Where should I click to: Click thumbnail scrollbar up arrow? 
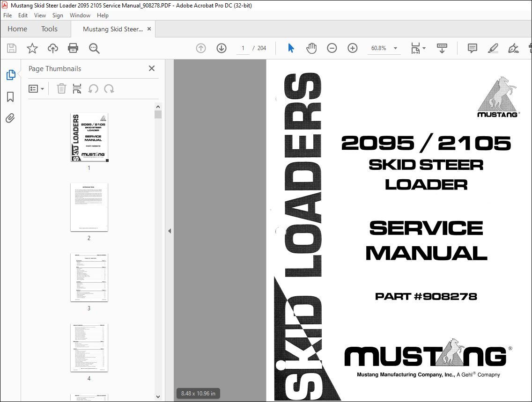(158, 107)
